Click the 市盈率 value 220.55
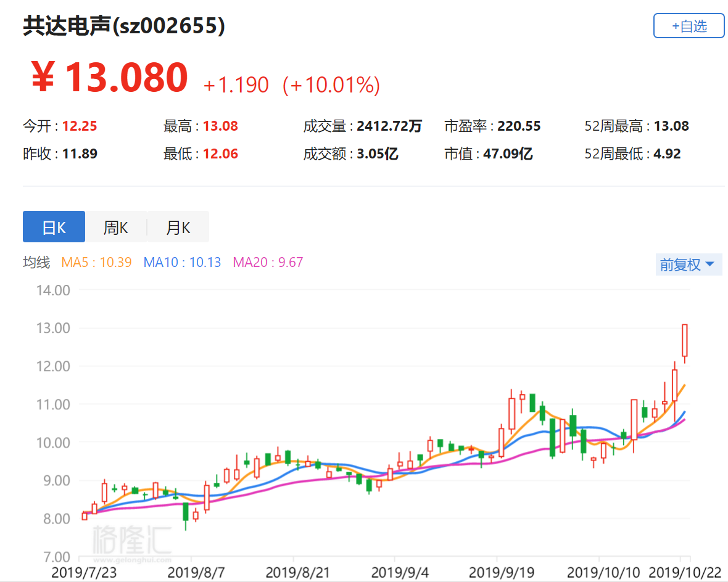 [519, 126]
